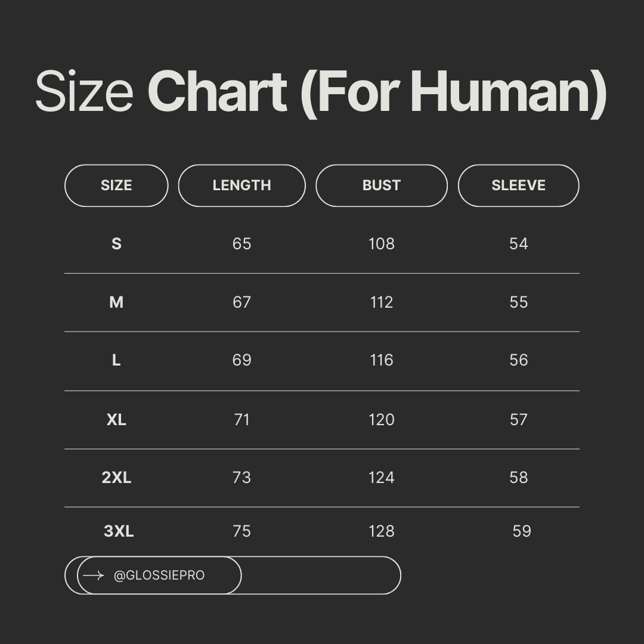Click the bust value 108
This screenshot has width=644, height=644.
(x=381, y=244)
